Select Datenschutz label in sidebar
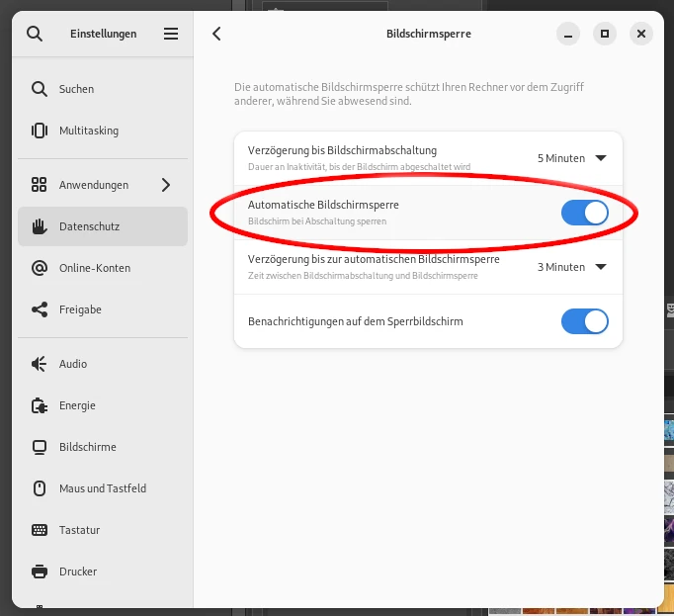Viewport: 674px width, 616px height. pyautogui.click(x=89, y=226)
